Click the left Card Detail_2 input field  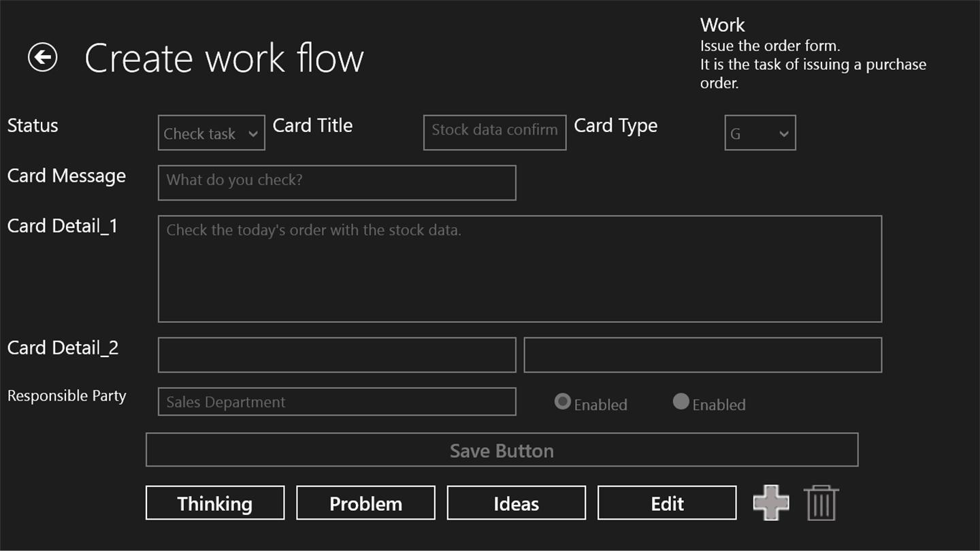337,355
